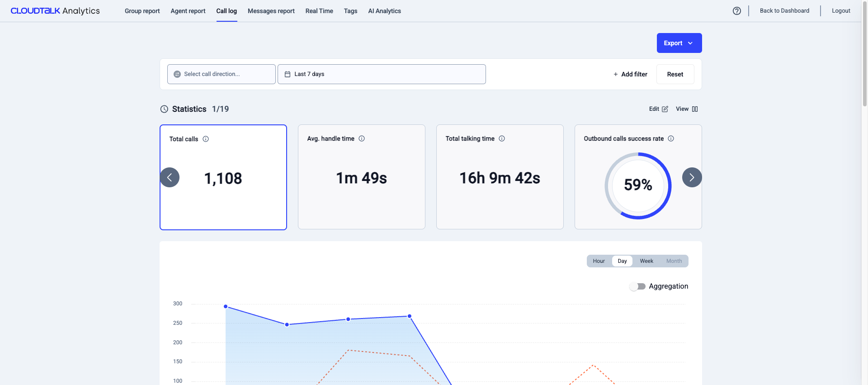The image size is (868, 385).
Task: Click the Logout link
Action: point(841,11)
